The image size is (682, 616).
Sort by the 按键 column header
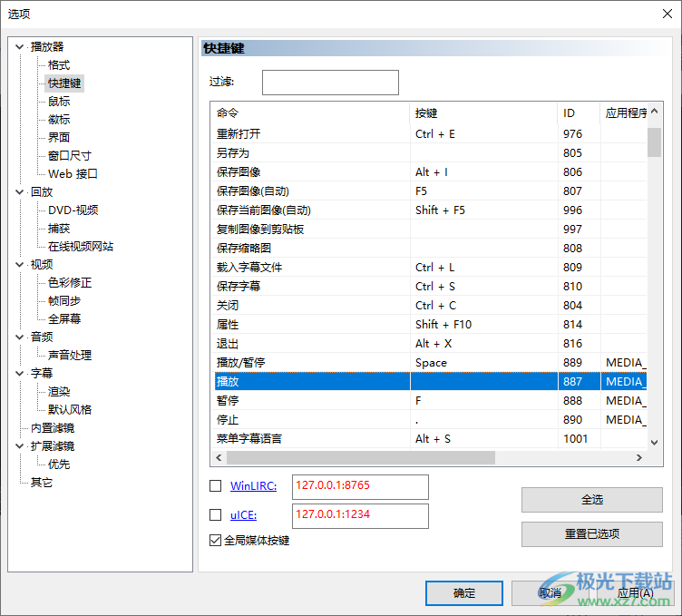tap(482, 113)
